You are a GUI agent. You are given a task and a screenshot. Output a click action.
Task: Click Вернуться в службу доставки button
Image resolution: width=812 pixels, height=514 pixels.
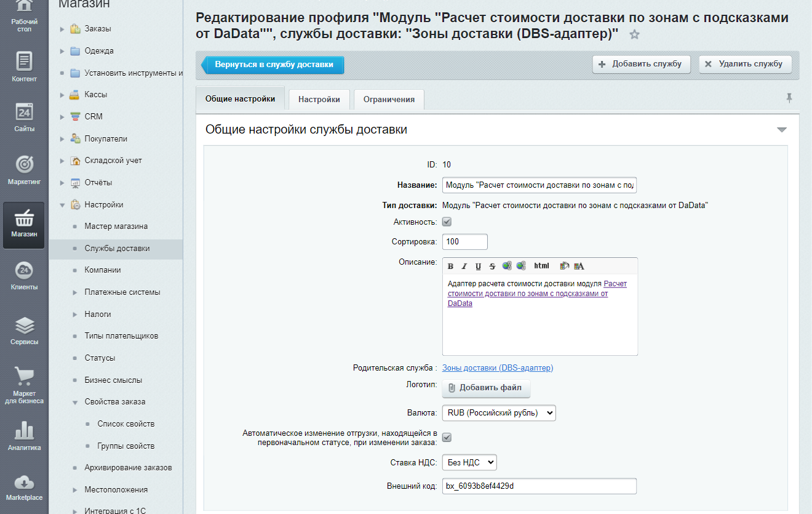click(x=273, y=65)
